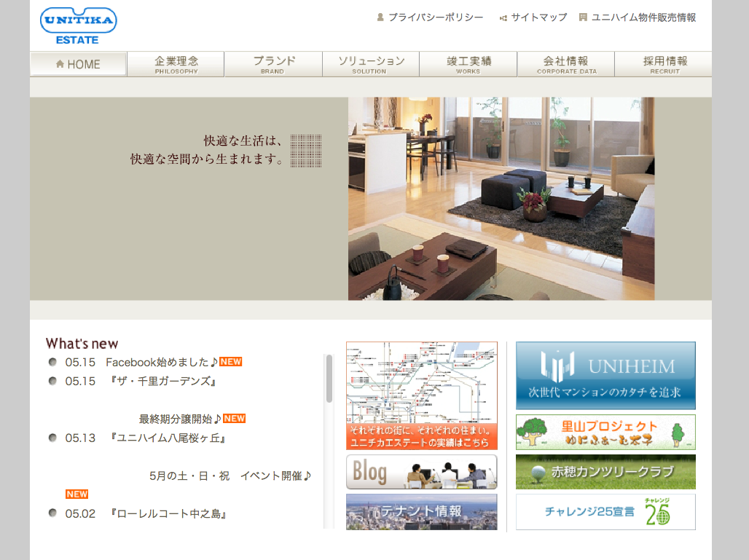Open the ソリューション SOLUTION menu
This screenshot has width=749, height=560.
(x=370, y=64)
